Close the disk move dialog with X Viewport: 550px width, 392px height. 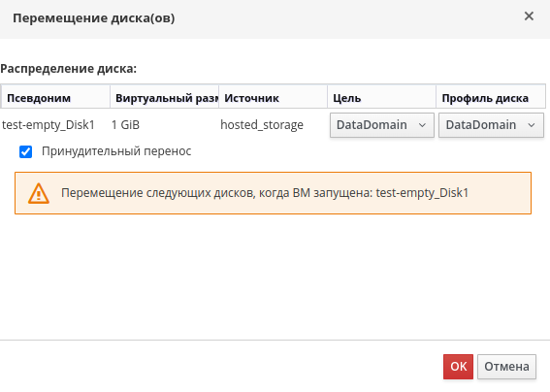[x=529, y=16]
